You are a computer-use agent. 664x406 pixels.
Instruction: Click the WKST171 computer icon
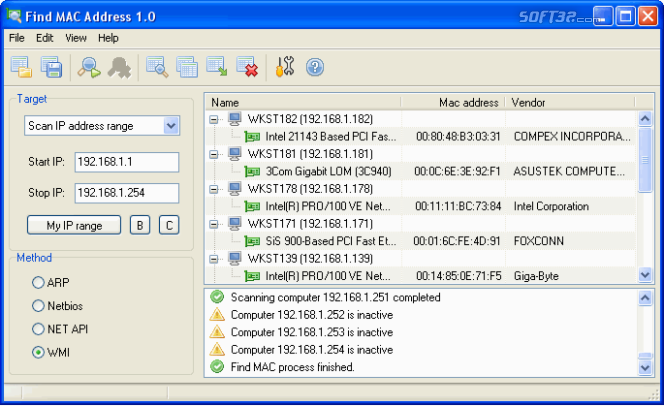(x=235, y=224)
